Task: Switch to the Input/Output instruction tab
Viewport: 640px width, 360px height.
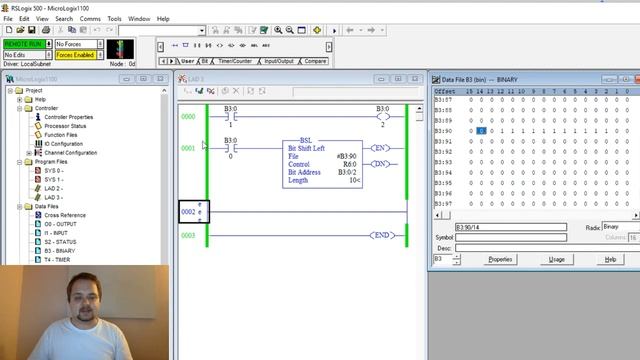Action: coord(279,61)
